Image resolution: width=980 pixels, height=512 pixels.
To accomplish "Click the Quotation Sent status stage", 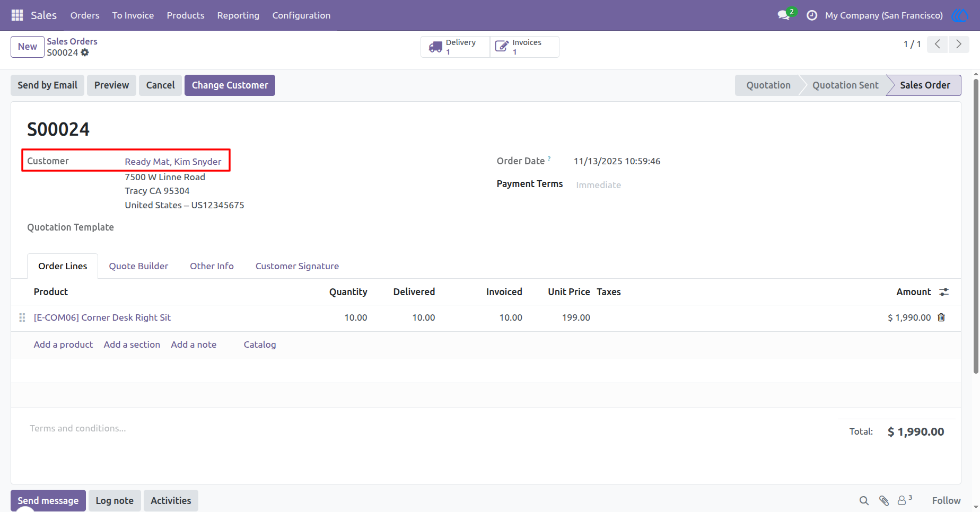I will coord(845,85).
